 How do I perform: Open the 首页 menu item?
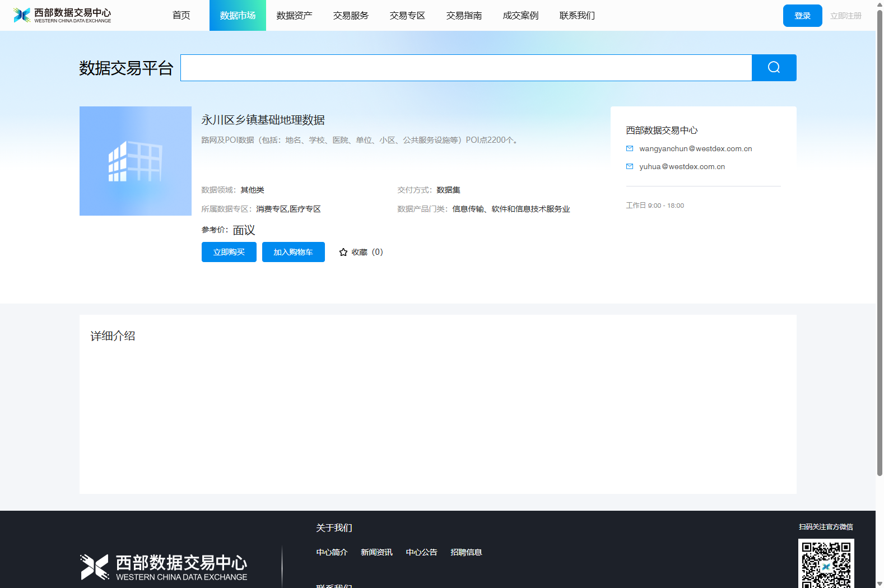[181, 15]
